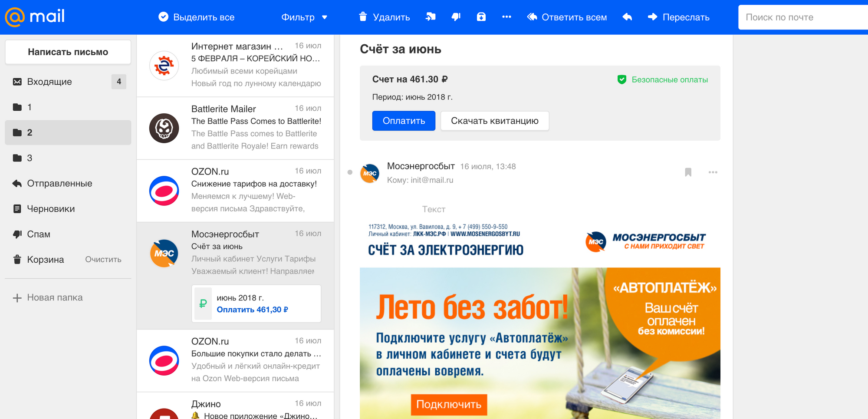The image size is (868, 419).
Task: Open the OZON delivery rates reduction email
Action: (x=235, y=191)
